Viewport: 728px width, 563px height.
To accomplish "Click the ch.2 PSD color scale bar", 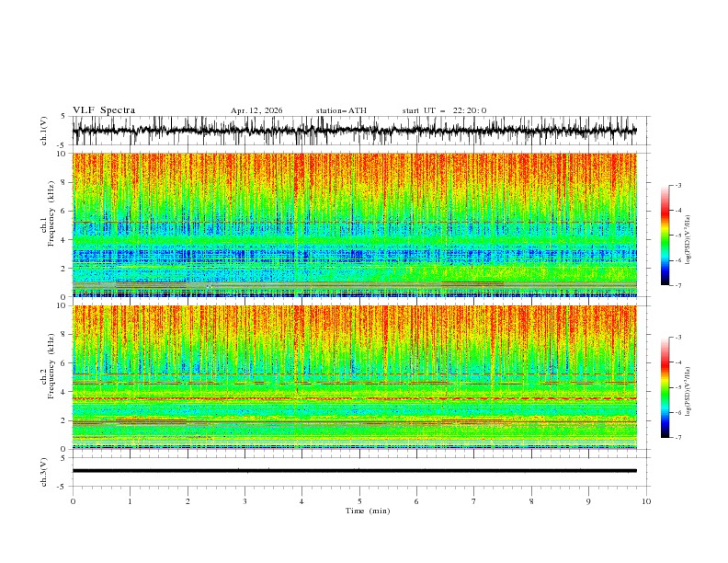I will pos(665,387).
